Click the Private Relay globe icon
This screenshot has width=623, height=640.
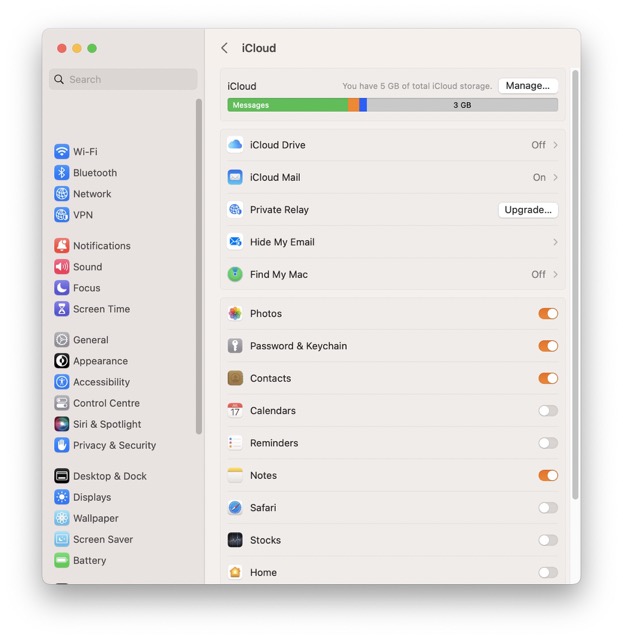235,210
